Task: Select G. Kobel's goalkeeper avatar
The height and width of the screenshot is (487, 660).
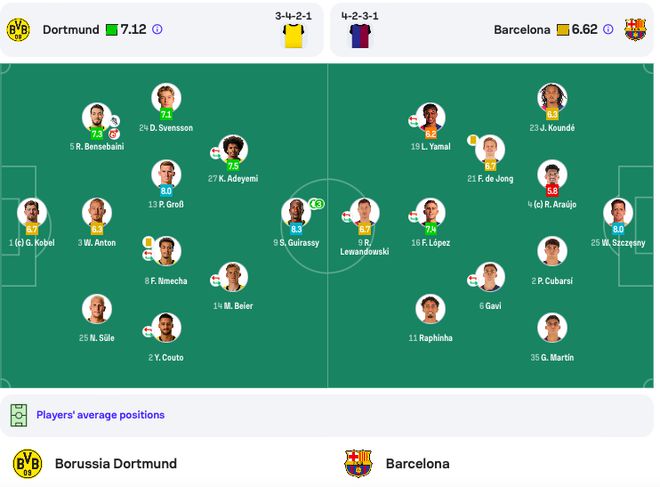Action: point(32,212)
